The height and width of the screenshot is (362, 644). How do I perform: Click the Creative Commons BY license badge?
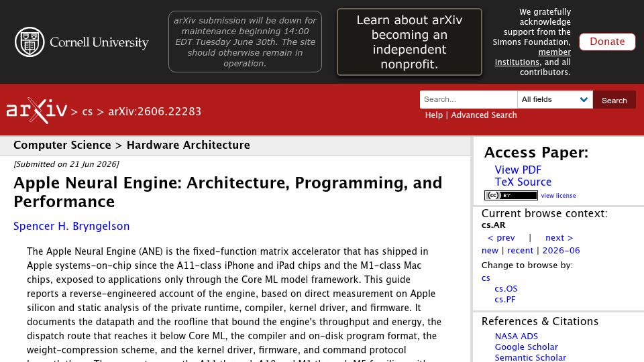point(511,195)
